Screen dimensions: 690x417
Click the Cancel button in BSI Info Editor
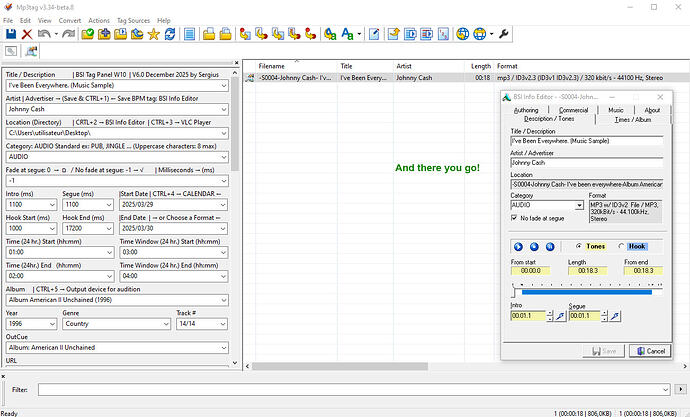[x=650, y=351]
